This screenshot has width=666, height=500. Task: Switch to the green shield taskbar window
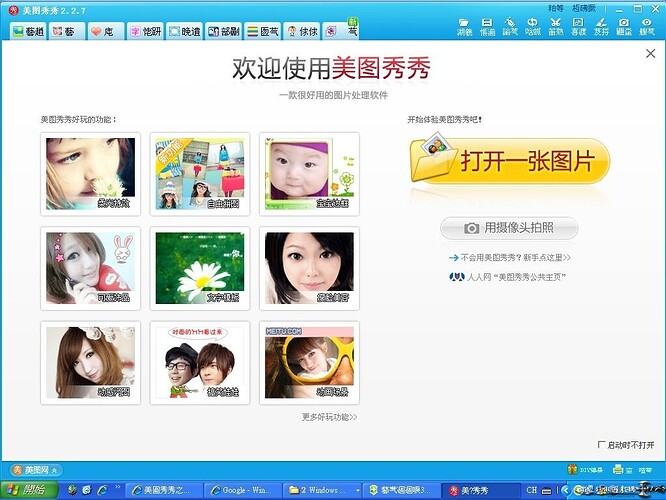[x=401, y=490]
